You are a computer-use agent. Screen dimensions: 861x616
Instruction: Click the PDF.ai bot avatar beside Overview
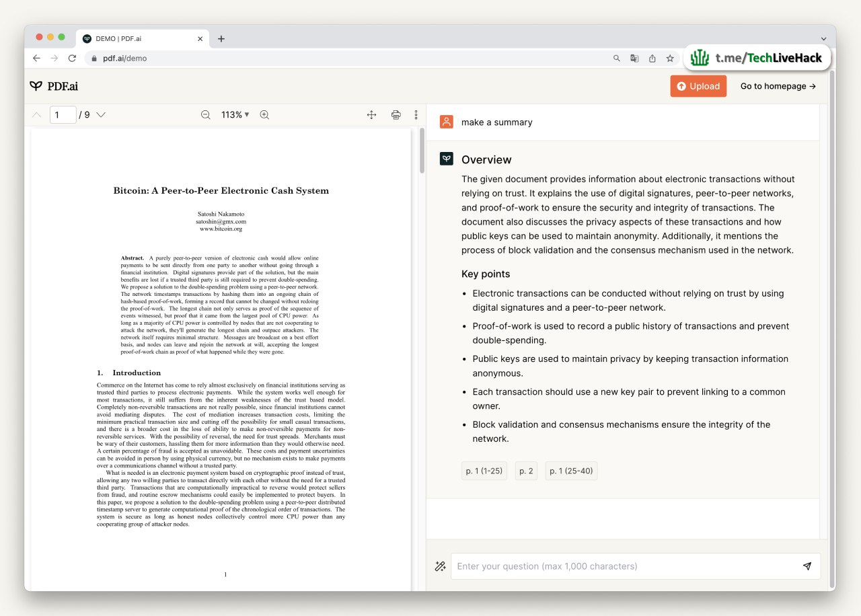point(447,159)
